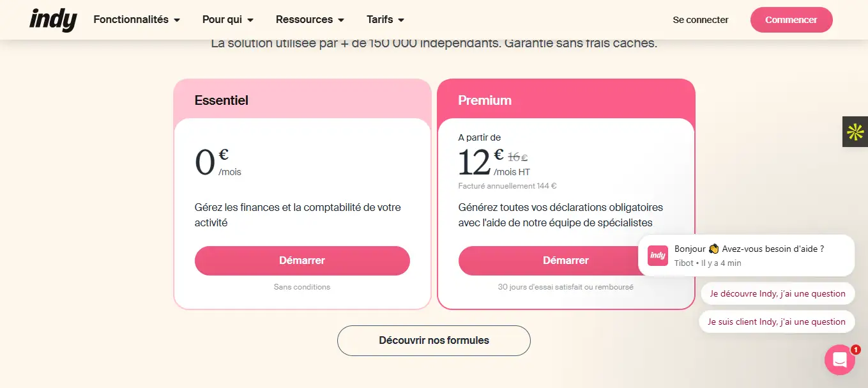This screenshot has width=868, height=388.
Task: Click the Premium plan title
Action: coord(485,100)
